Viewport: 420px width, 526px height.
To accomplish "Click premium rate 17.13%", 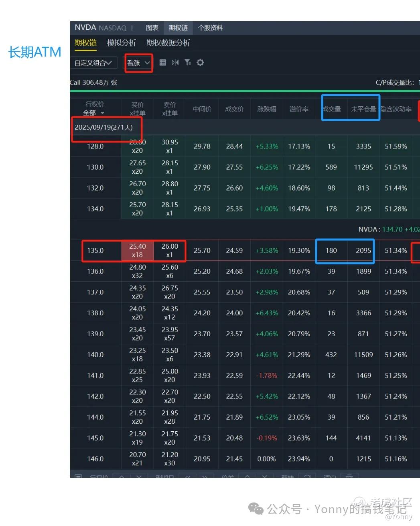I will coord(299,146).
